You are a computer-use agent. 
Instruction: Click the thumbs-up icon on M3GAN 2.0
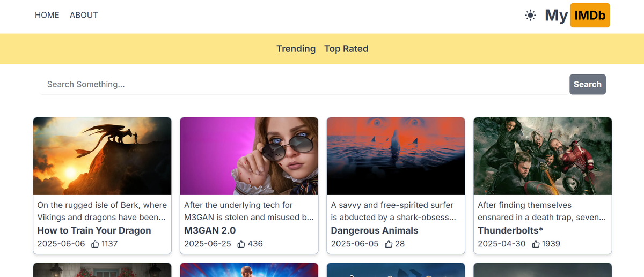pos(241,244)
